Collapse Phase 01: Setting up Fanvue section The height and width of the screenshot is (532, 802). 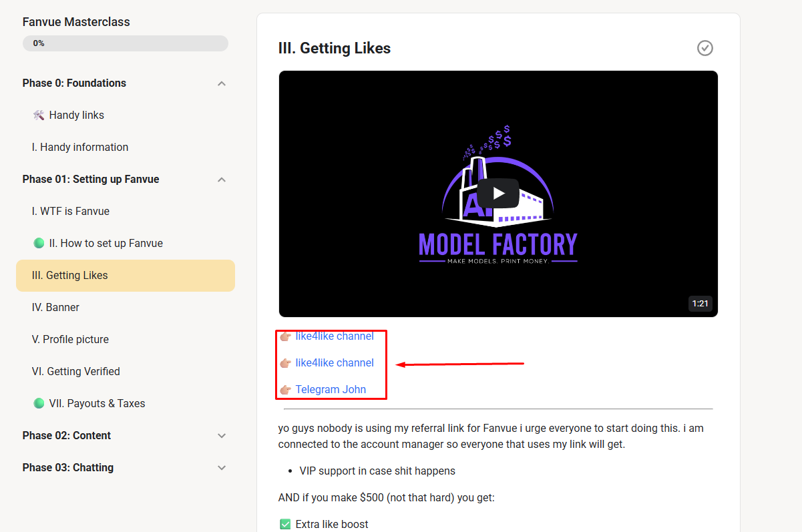(222, 180)
